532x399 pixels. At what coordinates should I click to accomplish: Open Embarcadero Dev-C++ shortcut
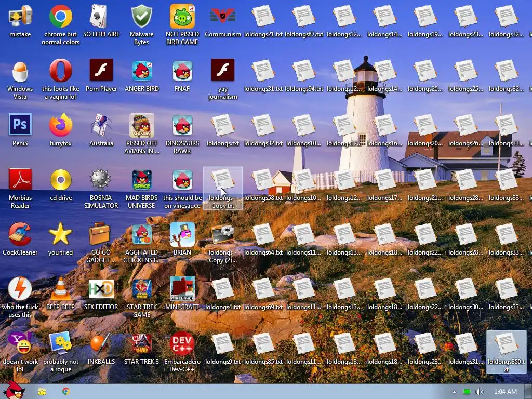(x=182, y=343)
